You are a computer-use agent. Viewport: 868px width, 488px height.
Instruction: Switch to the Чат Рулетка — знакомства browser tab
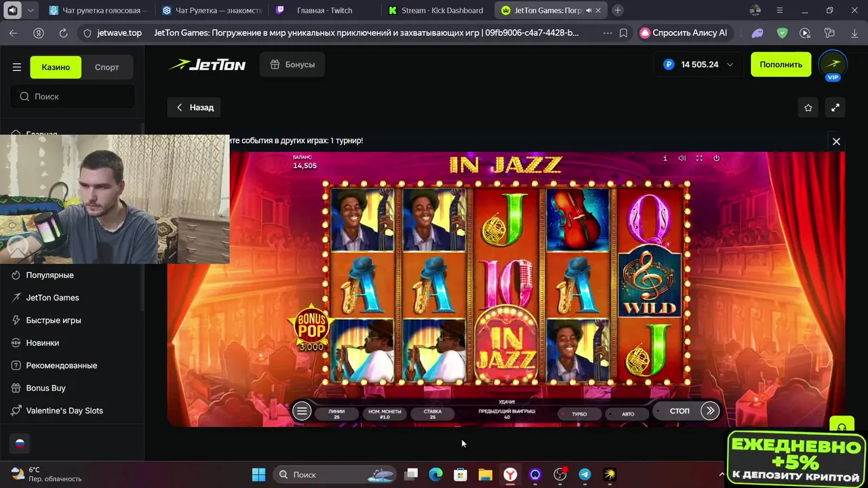click(212, 10)
